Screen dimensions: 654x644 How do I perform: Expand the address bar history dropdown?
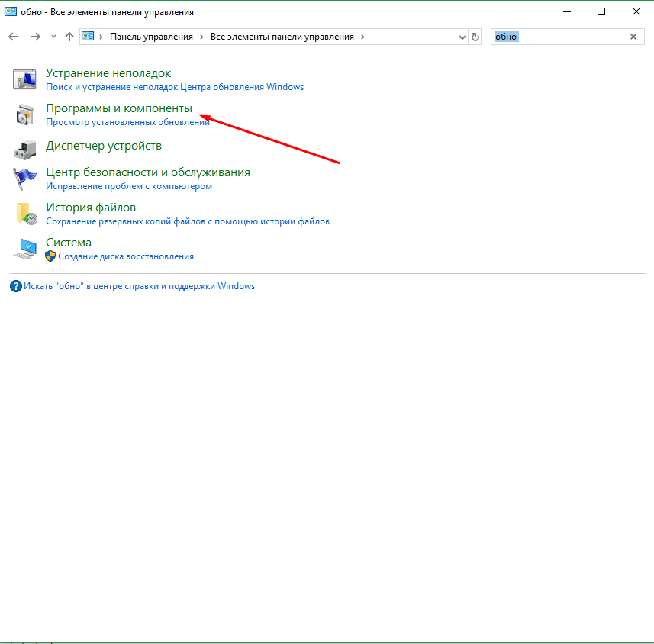tap(462, 37)
